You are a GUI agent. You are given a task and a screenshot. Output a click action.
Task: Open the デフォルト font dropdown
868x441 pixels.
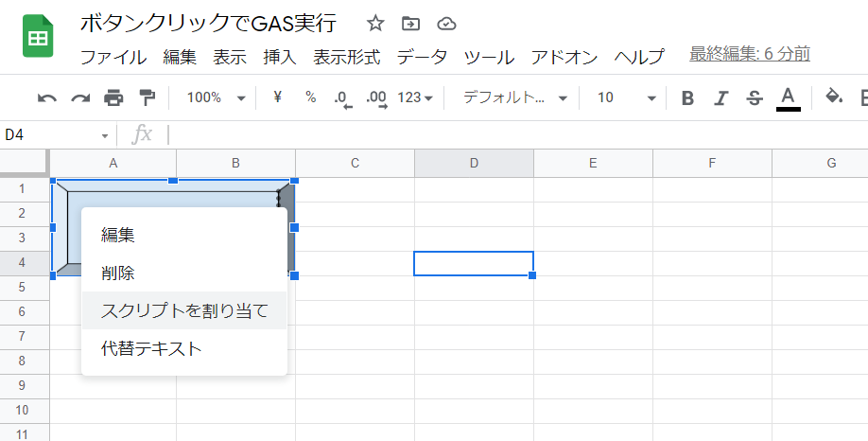click(514, 98)
